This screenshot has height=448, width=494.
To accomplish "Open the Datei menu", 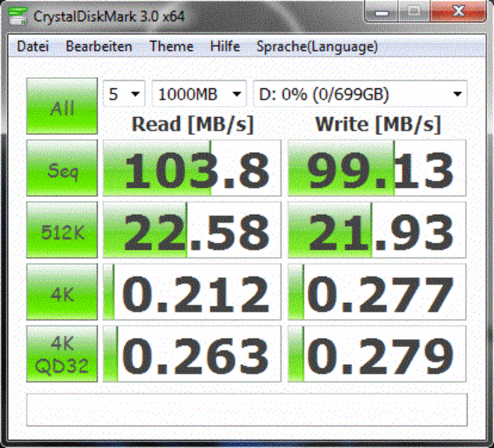I will click(33, 46).
